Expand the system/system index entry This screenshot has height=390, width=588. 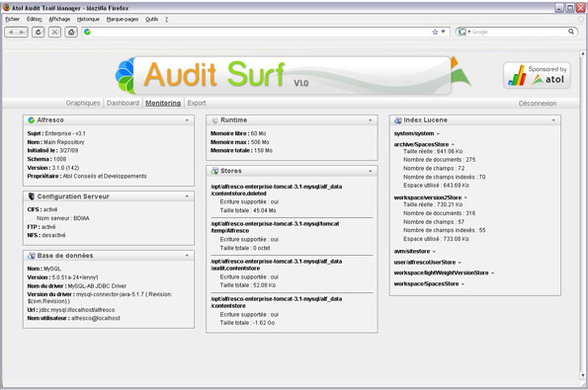[x=438, y=133]
